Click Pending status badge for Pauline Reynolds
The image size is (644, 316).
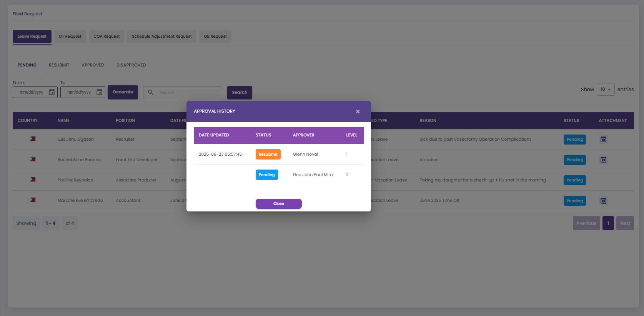pos(574,180)
